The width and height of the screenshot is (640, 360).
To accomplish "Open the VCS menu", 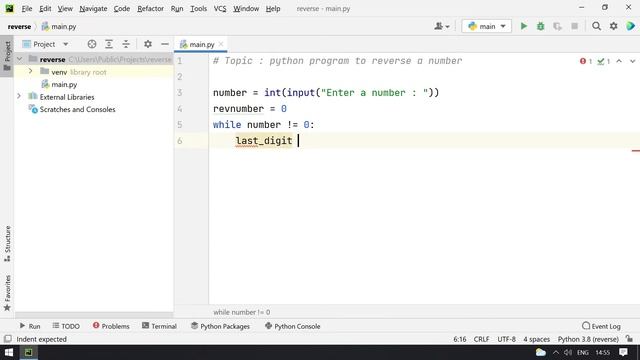I will pos(220,8).
